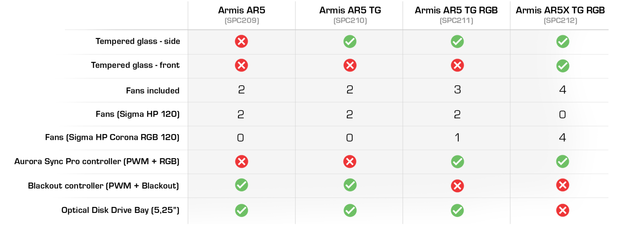
Task: Click green check for Armis AR5 Blackout controller
Action: click(241, 185)
